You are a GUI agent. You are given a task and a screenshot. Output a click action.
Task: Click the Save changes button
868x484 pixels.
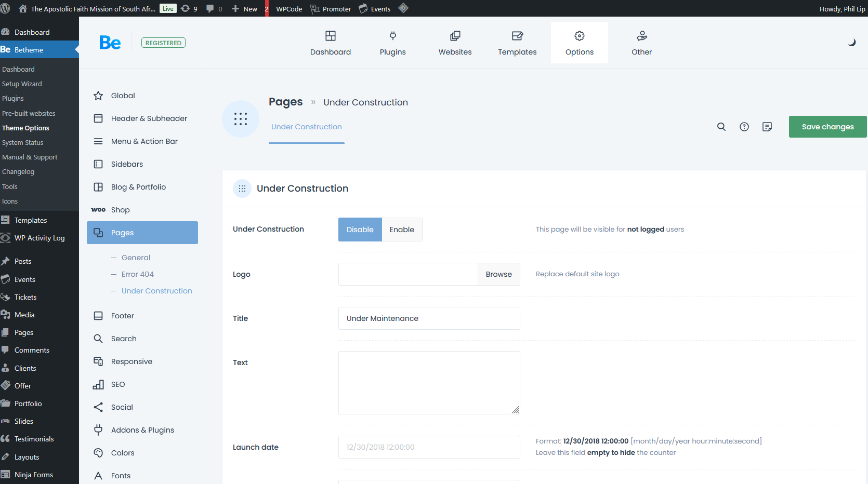(827, 127)
